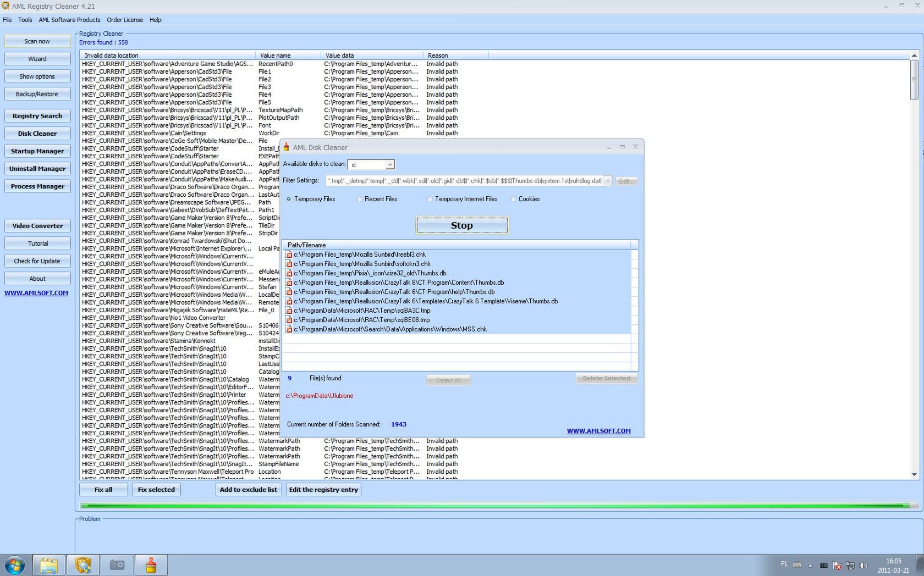Click Fix selected button
The width and height of the screenshot is (924, 576).
coord(156,490)
